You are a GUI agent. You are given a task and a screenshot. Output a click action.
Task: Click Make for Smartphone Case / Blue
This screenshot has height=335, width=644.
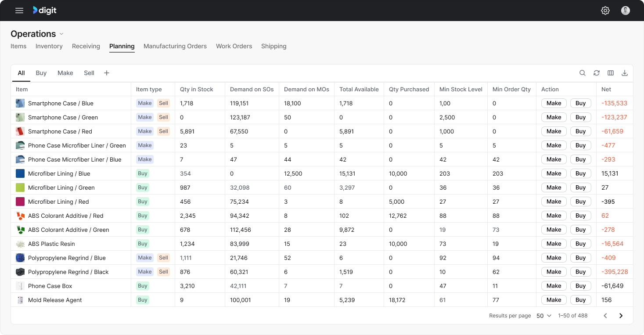(554, 103)
